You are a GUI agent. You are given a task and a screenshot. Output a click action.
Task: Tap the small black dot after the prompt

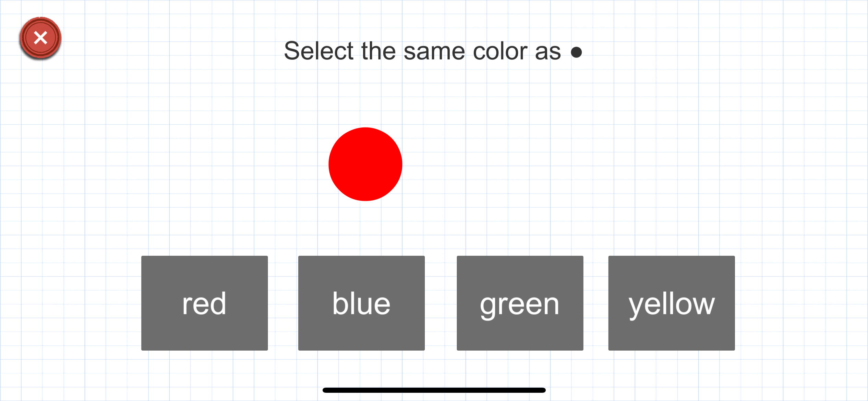pos(576,52)
